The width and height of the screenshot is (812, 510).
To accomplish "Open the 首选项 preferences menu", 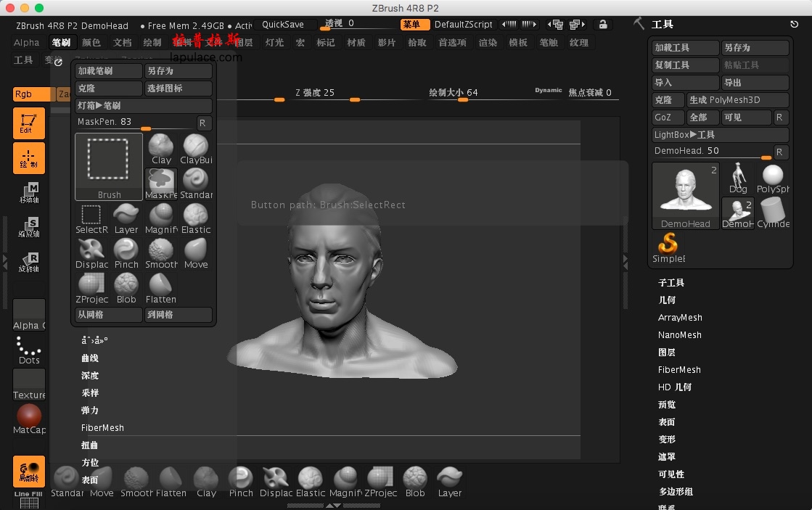I will coord(452,43).
